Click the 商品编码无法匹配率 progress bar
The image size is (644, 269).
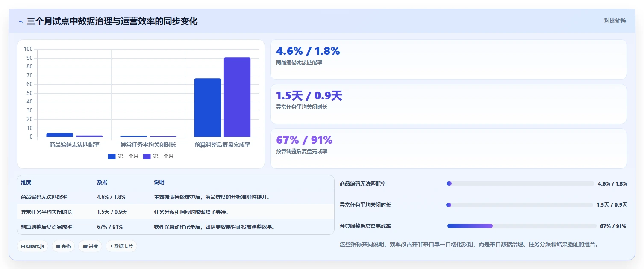click(x=520, y=183)
